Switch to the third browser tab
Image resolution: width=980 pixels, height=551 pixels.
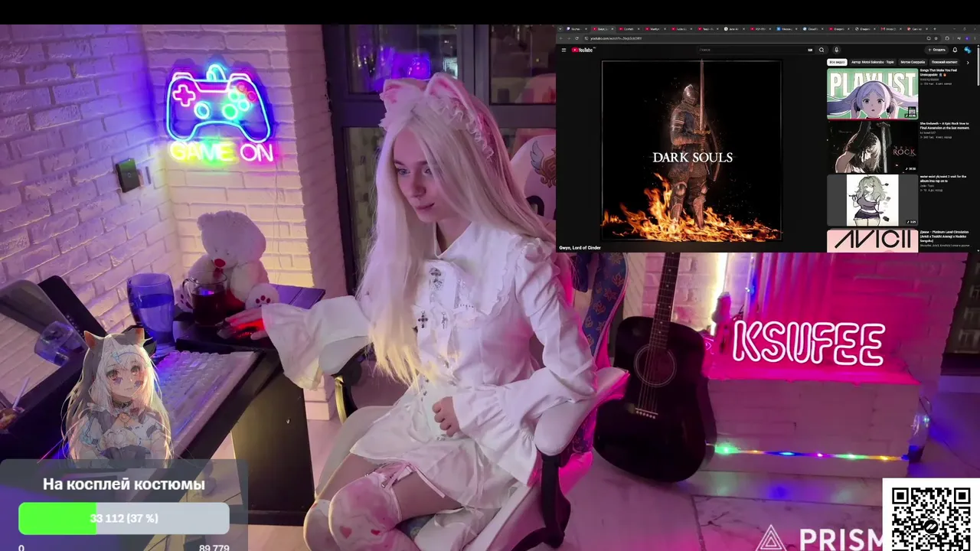click(x=629, y=29)
